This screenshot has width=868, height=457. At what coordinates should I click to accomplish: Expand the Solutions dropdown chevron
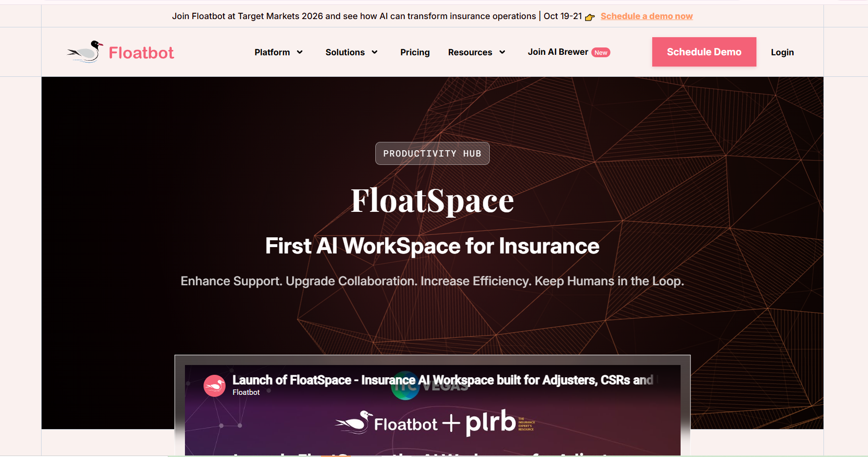click(375, 52)
